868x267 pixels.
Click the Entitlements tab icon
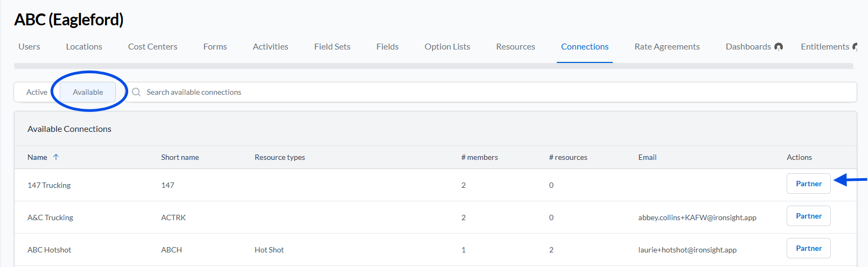855,47
